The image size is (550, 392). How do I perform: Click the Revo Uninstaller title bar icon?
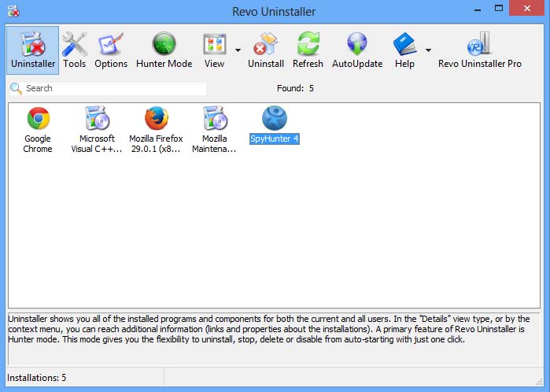click(x=13, y=10)
